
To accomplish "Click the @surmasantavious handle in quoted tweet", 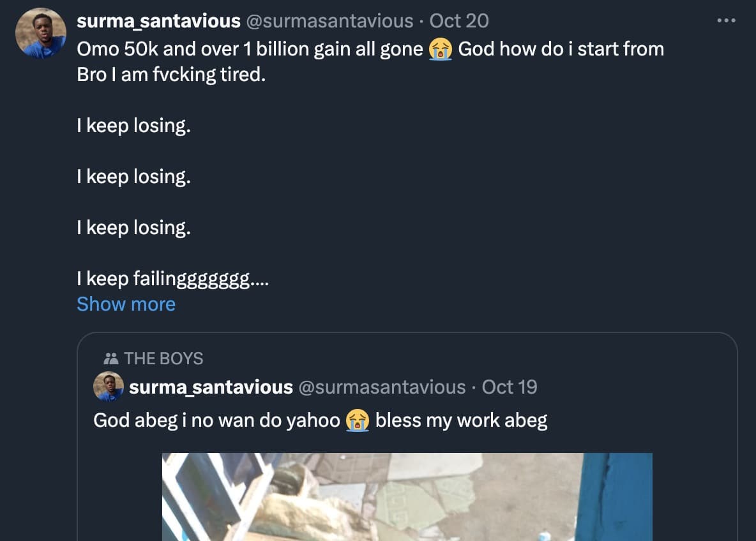I will pos(381,387).
